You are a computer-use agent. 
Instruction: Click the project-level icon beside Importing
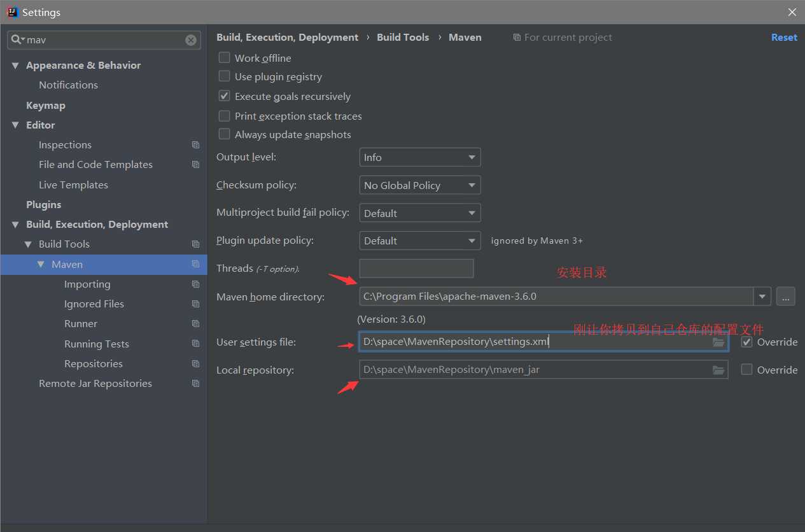coord(195,284)
